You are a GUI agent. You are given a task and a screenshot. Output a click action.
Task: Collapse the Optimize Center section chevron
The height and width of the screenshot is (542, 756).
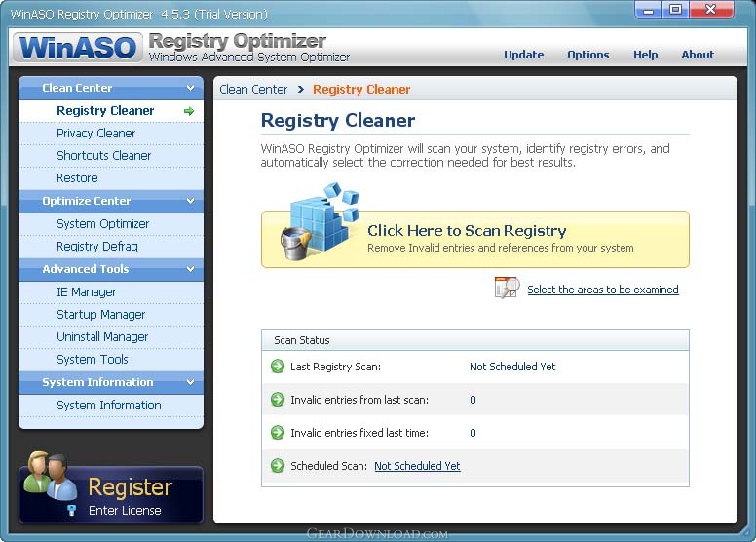[190, 201]
